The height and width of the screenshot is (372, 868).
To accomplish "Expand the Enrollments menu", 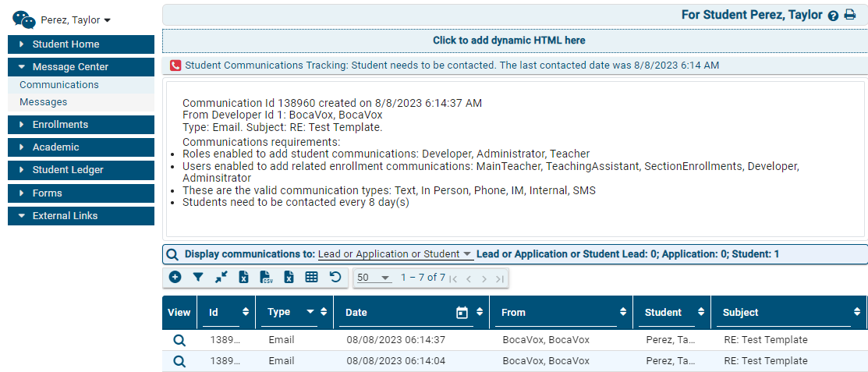I will 81,125.
